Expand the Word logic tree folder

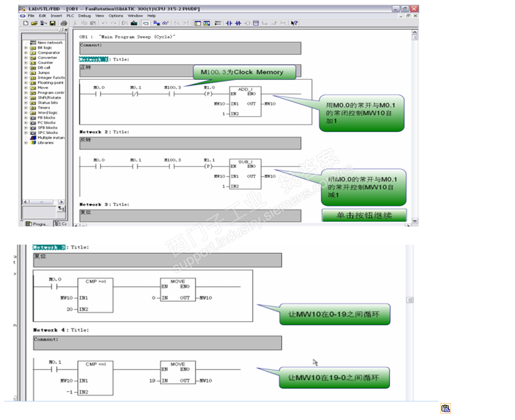(26, 113)
